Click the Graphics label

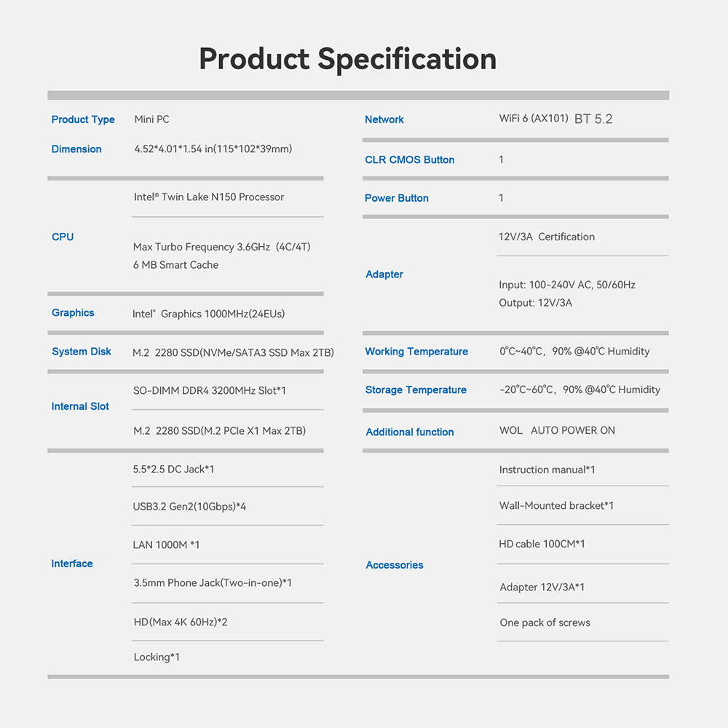tap(73, 313)
